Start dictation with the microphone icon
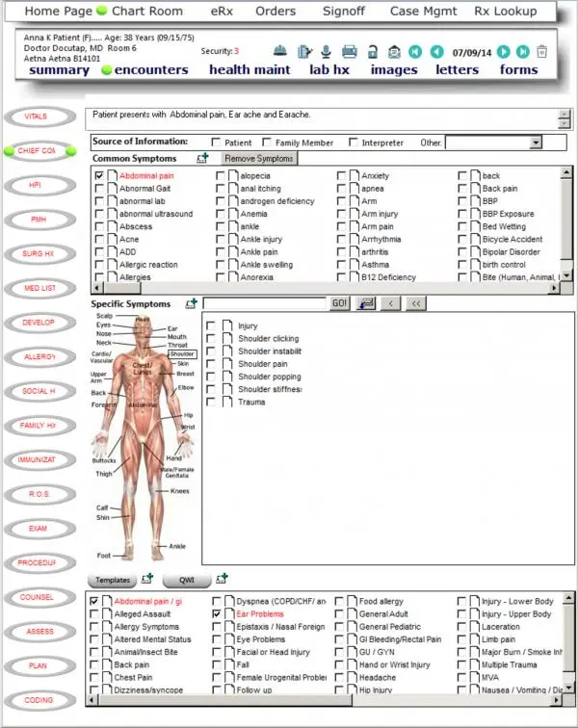This screenshot has width=578, height=728. (327, 51)
